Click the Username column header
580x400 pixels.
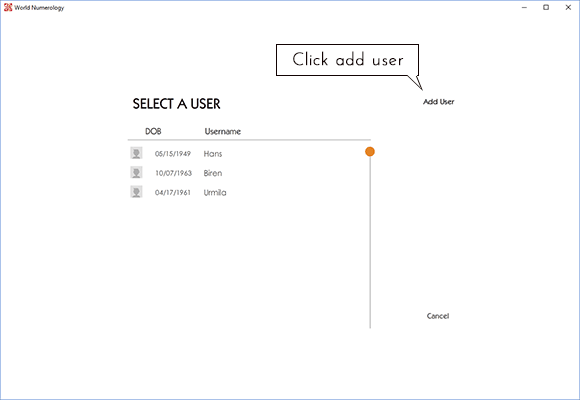[x=223, y=131]
